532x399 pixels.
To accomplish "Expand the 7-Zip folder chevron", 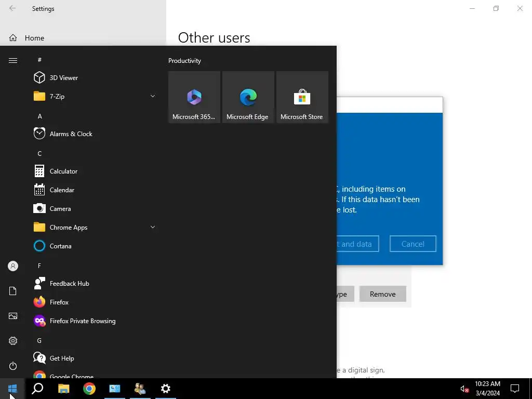I will point(153,96).
